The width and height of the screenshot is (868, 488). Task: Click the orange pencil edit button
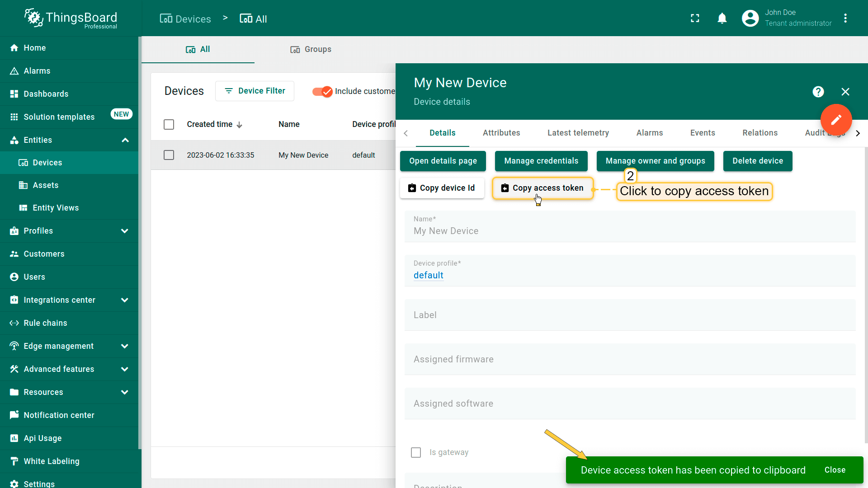pyautogui.click(x=836, y=120)
